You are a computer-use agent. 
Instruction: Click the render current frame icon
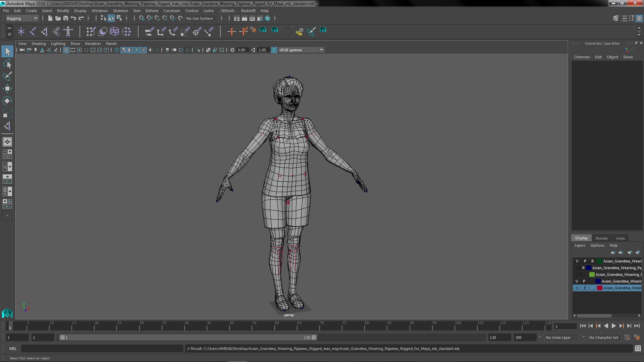[245, 18]
